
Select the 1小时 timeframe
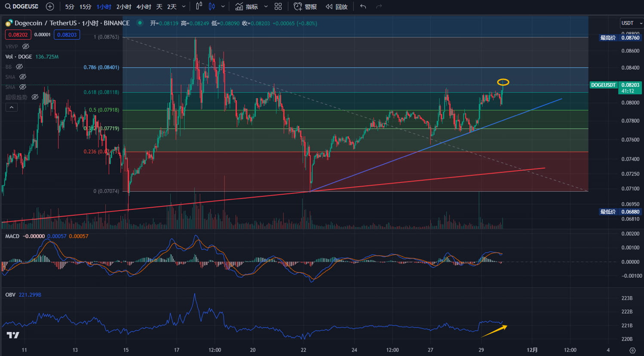pos(104,6)
